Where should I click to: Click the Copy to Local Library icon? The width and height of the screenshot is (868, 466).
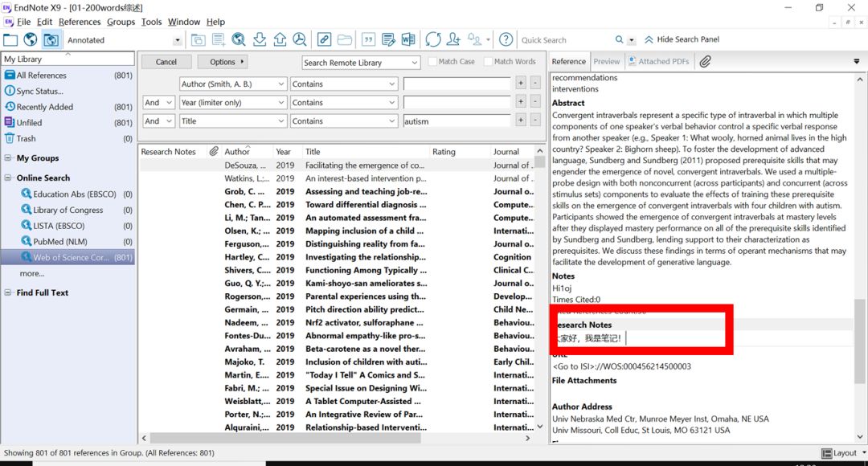click(198, 40)
